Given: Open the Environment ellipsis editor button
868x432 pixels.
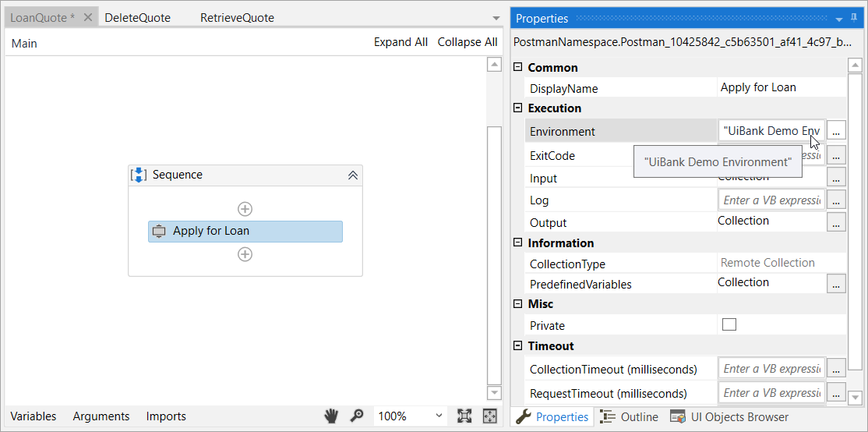Looking at the screenshot, I should (836, 131).
